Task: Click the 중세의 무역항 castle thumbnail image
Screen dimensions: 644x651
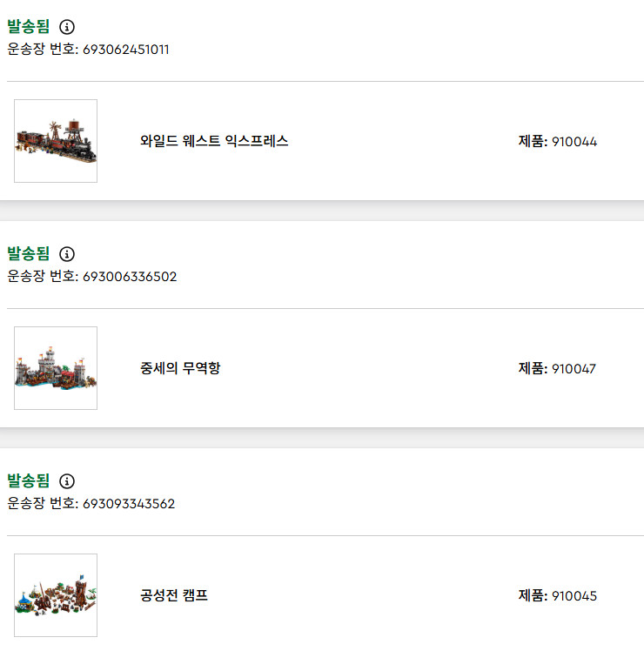Action: point(56,368)
